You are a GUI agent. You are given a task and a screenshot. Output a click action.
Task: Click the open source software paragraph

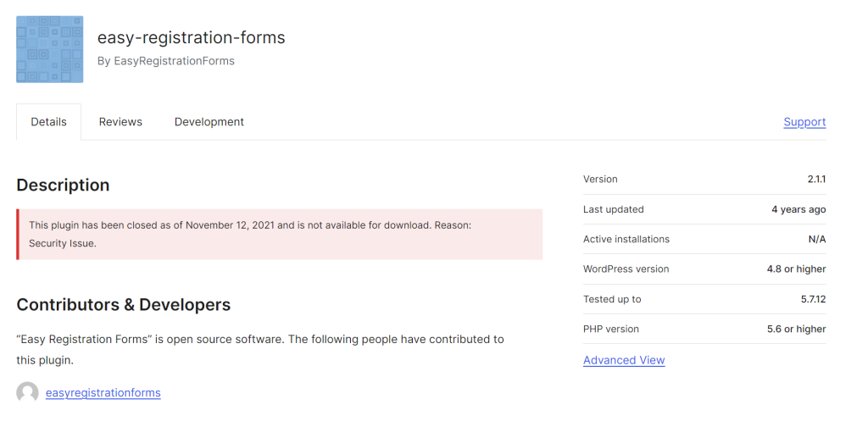[x=259, y=349]
